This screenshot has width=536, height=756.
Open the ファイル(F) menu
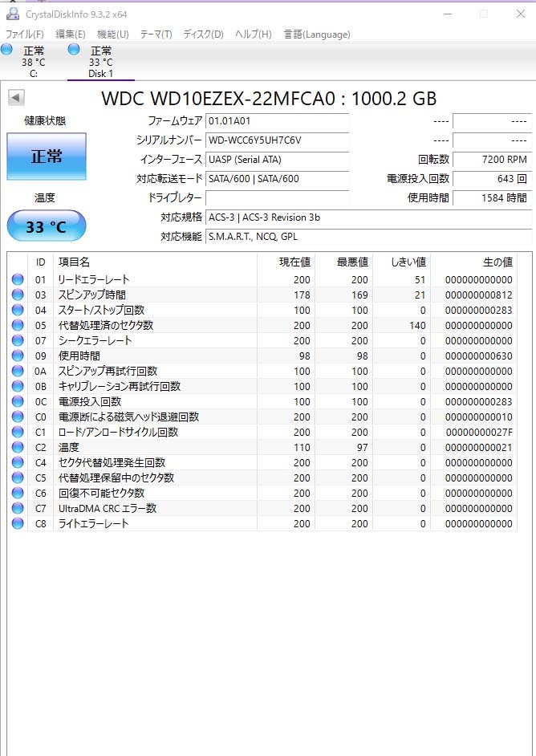tap(25, 35)
